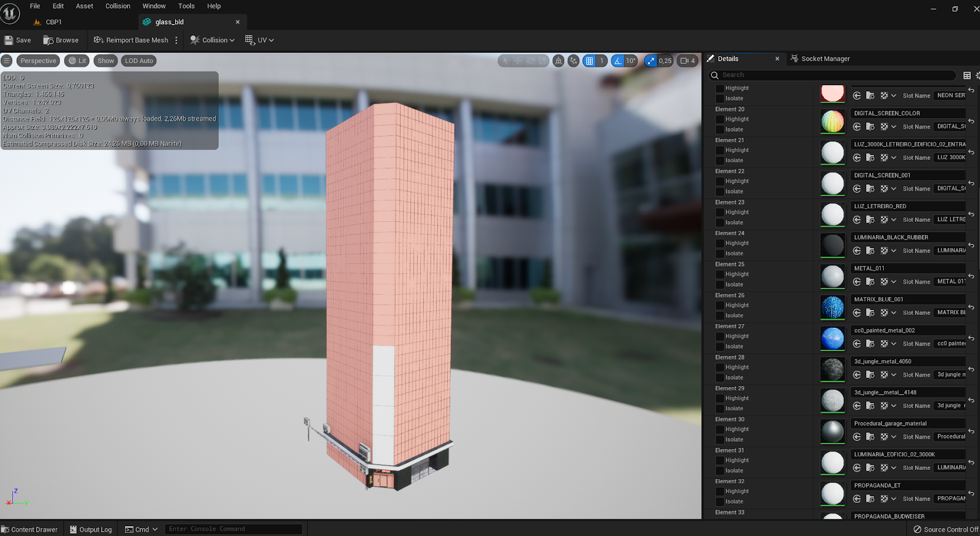Use selected asset for DIGITAL_SCREEN_COLOR slot

point(857,127)
